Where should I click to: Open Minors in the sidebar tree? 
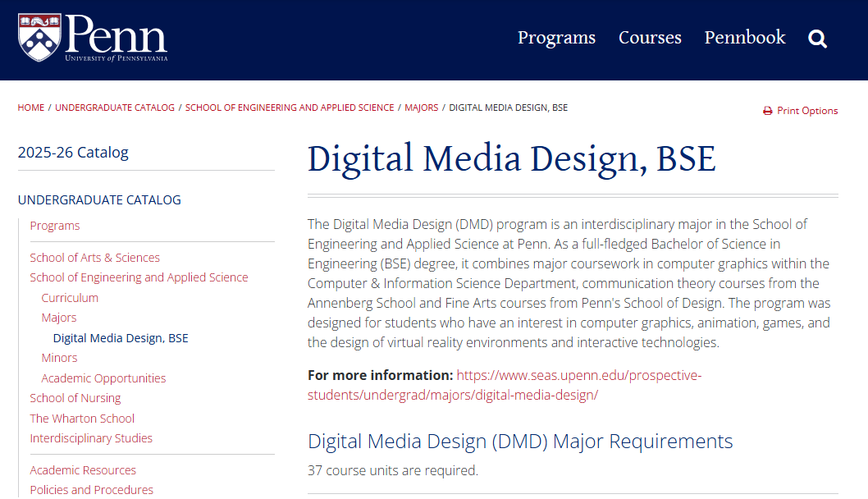click(59, 358)
